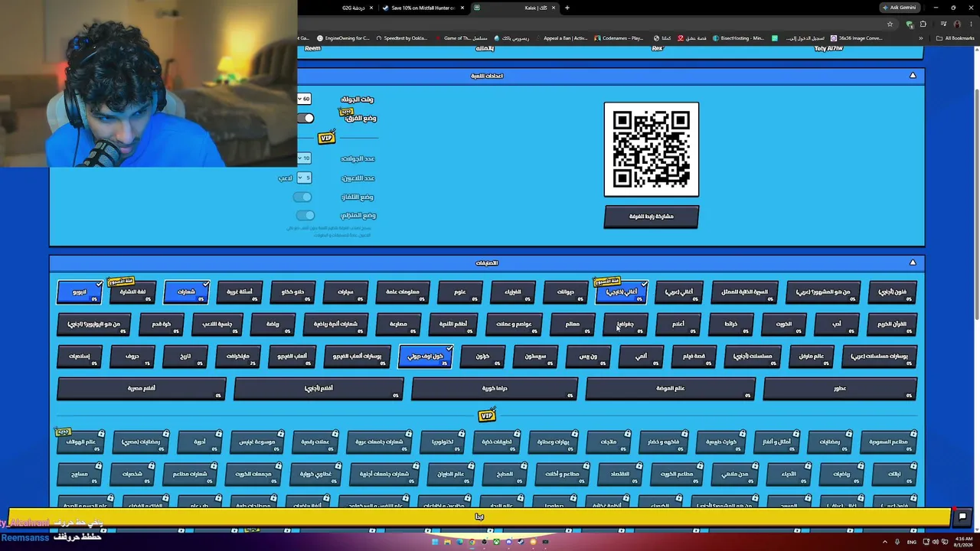The image size is (980, 551).
Task: Deselect the checked كول اوف ديوتي category
Action: 426,356
